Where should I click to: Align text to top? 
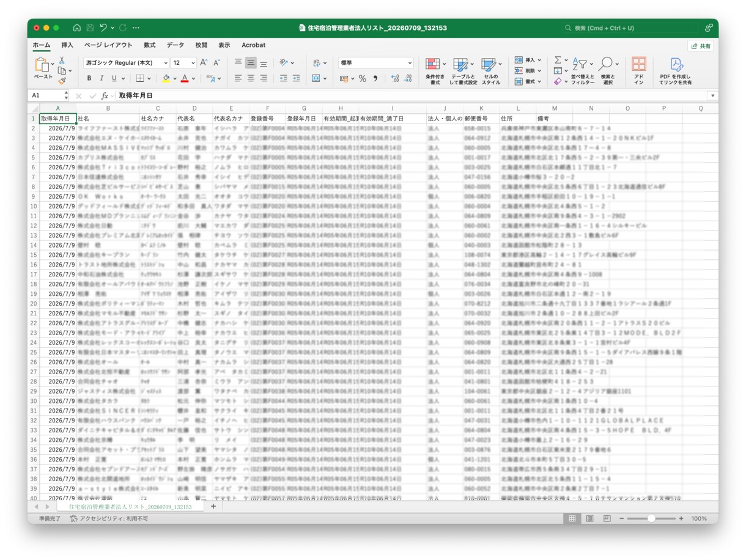pos(238,63)
